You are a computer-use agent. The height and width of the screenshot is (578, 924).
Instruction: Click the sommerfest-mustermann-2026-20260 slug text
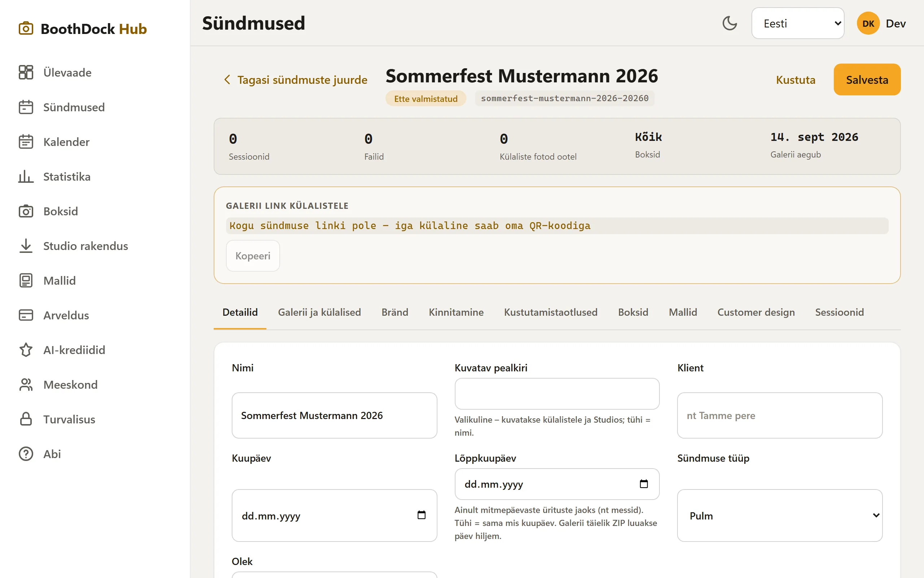click(565, 98)
